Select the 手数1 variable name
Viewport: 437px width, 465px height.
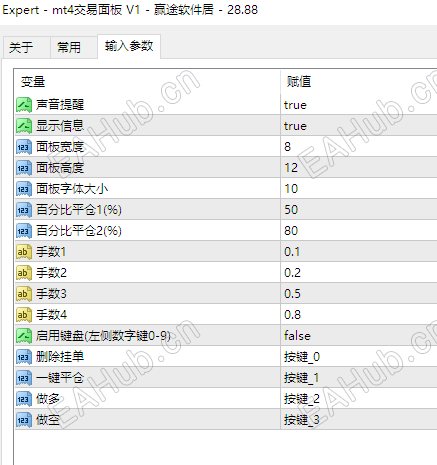(51, 252)
